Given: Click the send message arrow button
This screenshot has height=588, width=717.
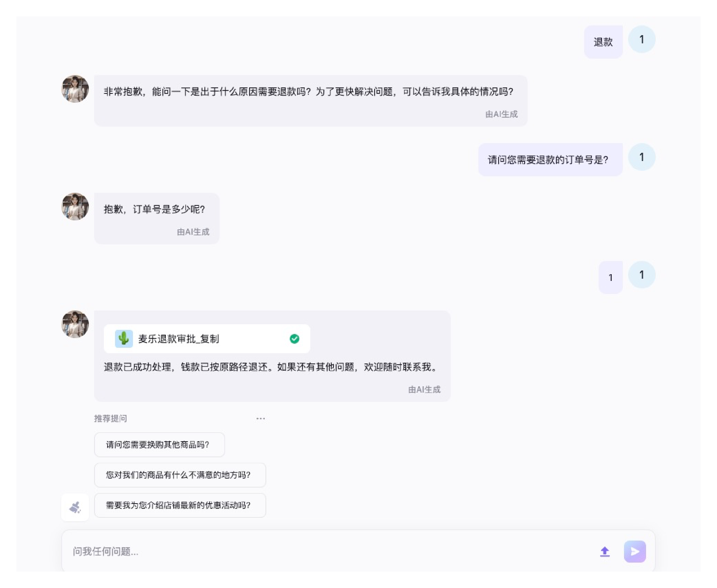Looking at the screenshot, I should tap(634, 551).
